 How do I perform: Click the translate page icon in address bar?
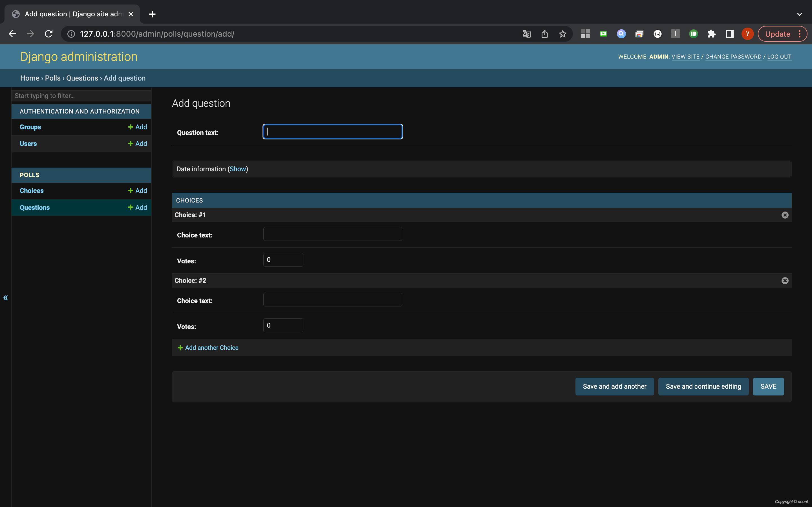[x=526, y=34]
